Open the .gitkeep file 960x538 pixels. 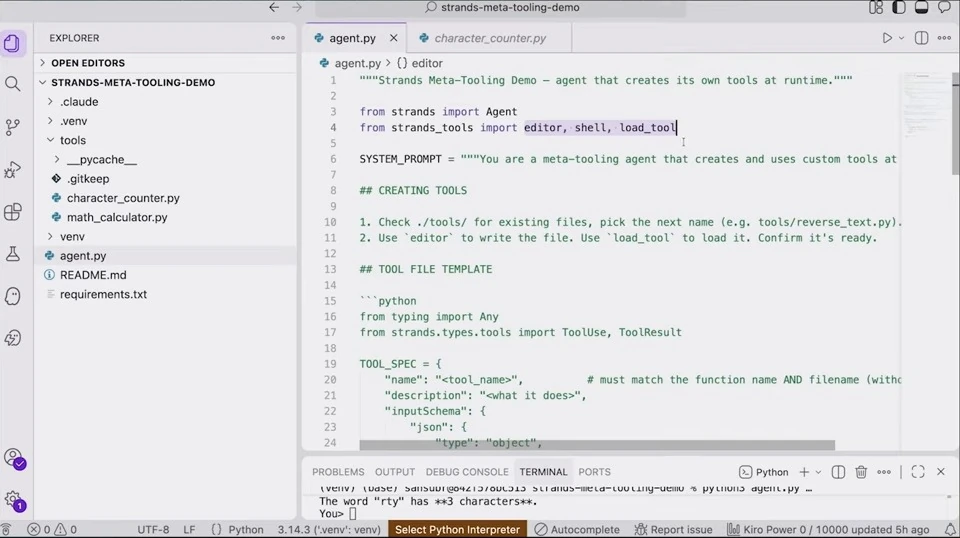pyautogui.click(x=89, y=179)
